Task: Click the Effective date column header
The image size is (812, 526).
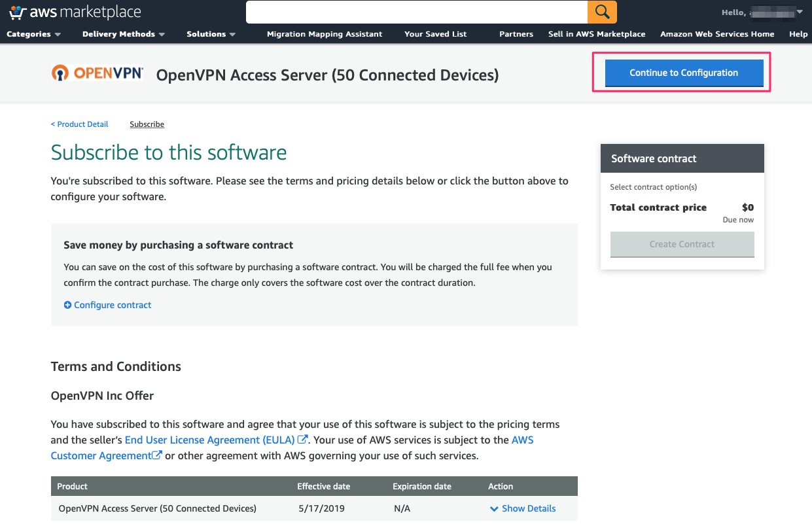Action: coord(323,486)
